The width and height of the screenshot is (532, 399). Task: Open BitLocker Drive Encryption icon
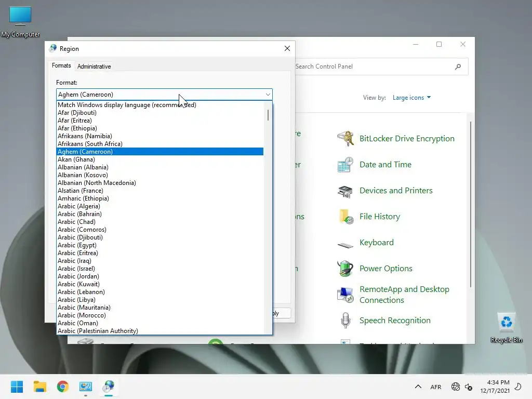(345, 138)
